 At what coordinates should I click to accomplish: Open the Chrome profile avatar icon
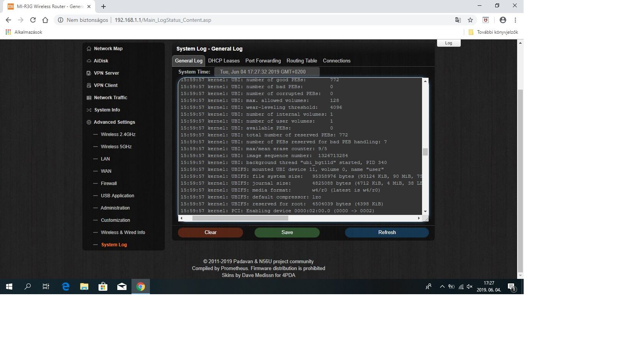pos(503,20)
